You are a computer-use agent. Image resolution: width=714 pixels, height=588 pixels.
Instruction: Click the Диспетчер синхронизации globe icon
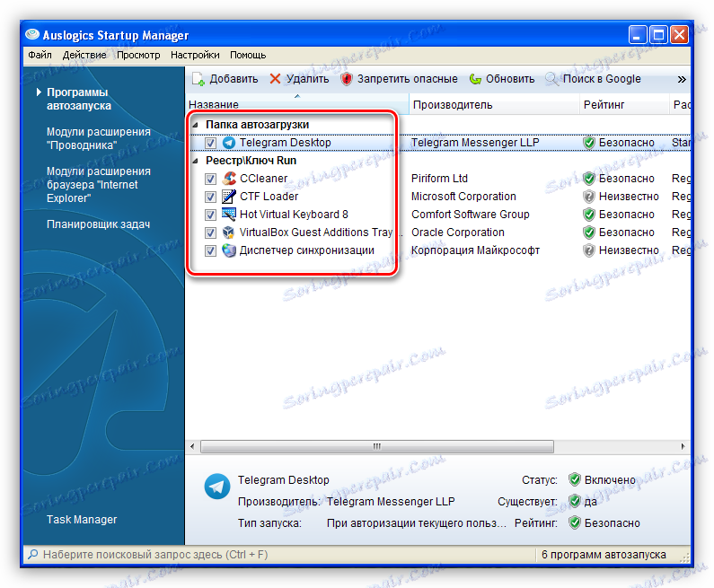(x=229, y=250)
